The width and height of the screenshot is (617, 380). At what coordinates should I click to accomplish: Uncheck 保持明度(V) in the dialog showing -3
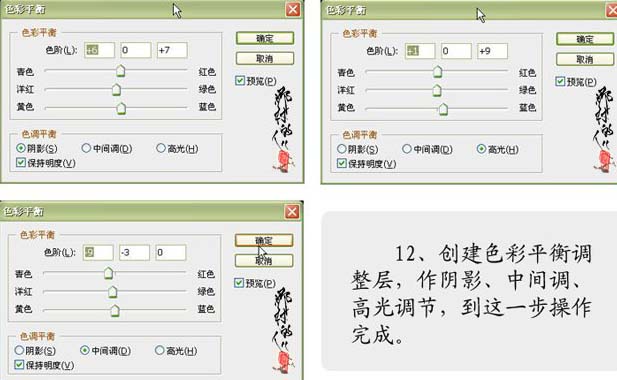19,365
